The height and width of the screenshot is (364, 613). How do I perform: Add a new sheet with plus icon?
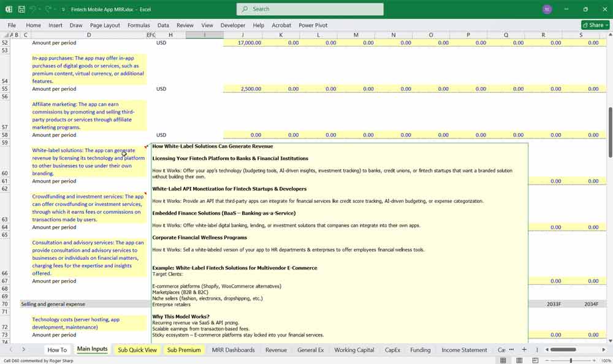(x=524, y=349)
